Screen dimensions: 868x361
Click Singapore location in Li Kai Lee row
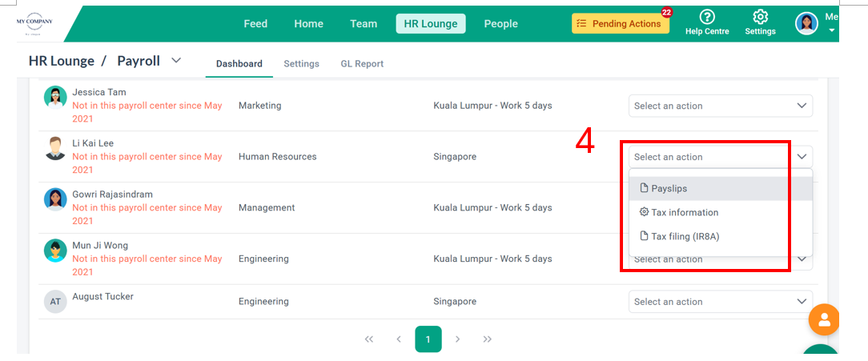[455, 157]
